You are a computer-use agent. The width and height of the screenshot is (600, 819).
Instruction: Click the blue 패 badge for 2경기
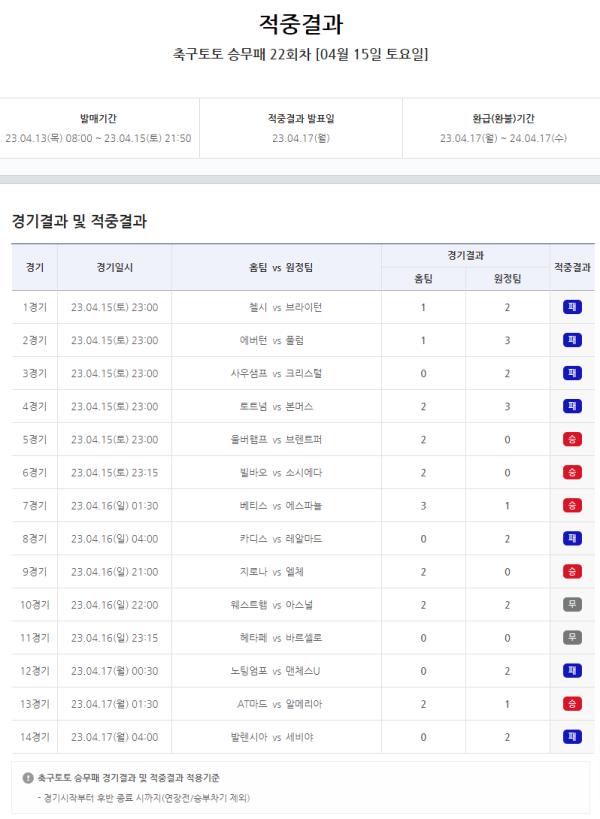click(572, 340)
